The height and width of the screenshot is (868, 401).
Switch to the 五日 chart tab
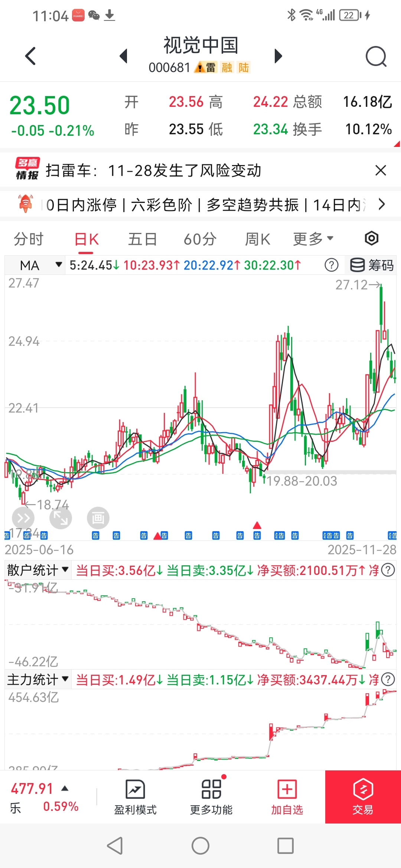click(142, 239)
